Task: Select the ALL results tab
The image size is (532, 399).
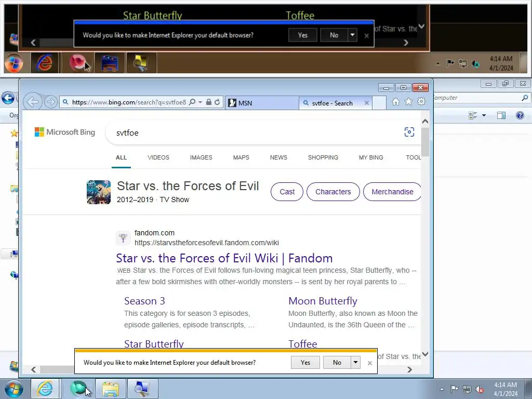Action: point(121,157)
